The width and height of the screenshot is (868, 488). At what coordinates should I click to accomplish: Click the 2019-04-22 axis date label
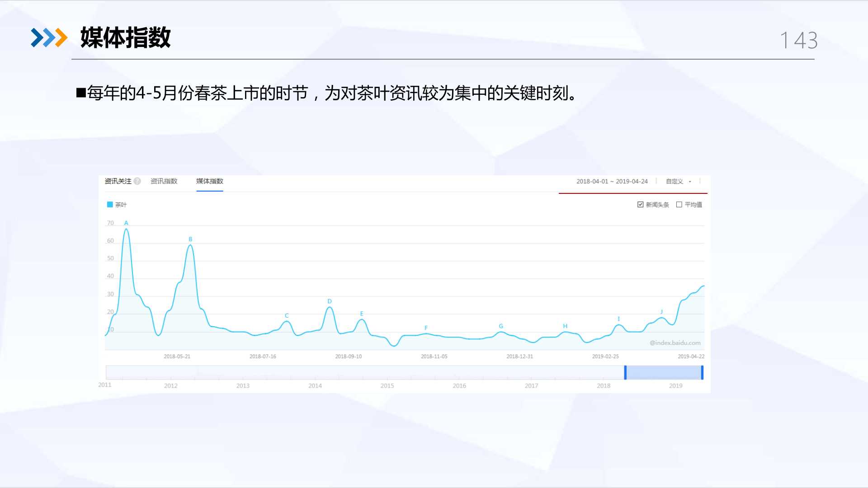691,357
